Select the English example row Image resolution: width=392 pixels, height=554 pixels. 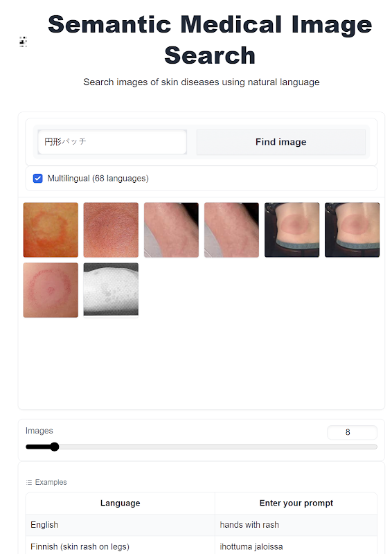(x=201, y=525)
